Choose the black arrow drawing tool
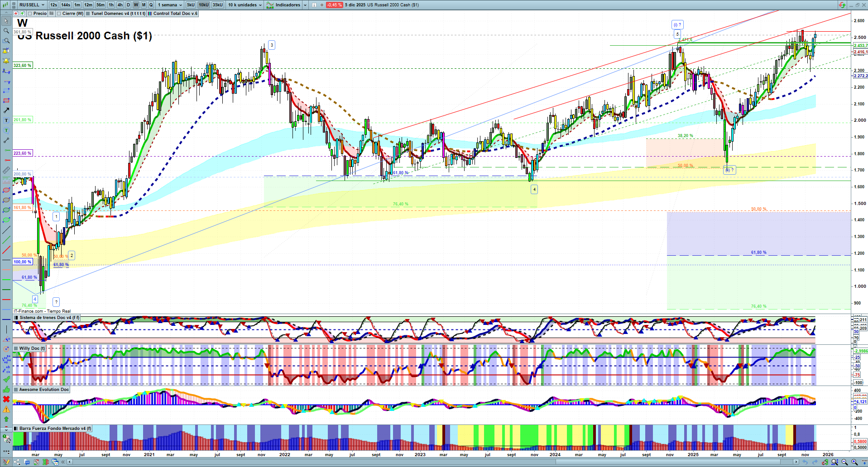 point(6,110)
